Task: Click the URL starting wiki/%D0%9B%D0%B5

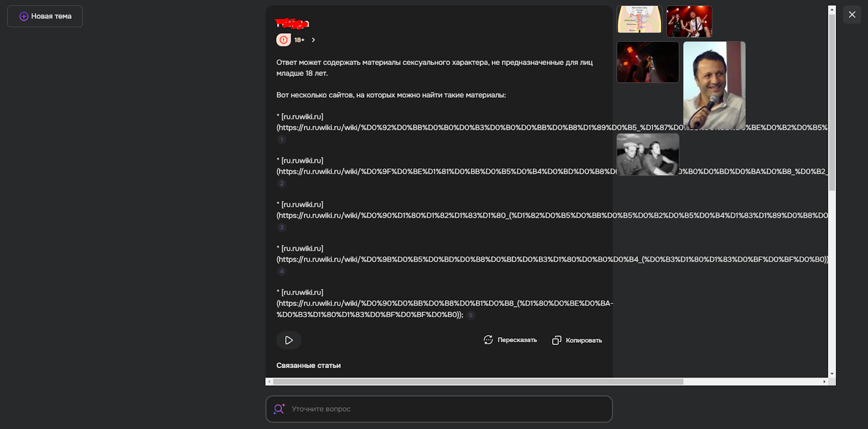Action: tap(552, 260)
